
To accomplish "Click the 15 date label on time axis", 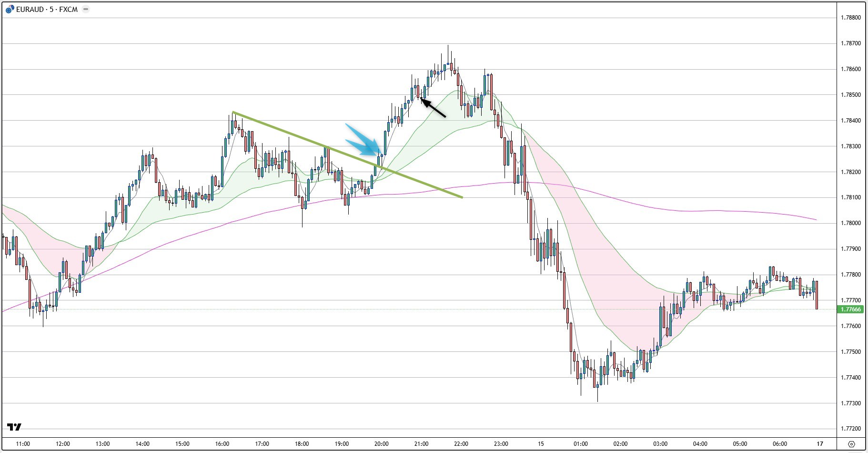I will click(541, 443).
